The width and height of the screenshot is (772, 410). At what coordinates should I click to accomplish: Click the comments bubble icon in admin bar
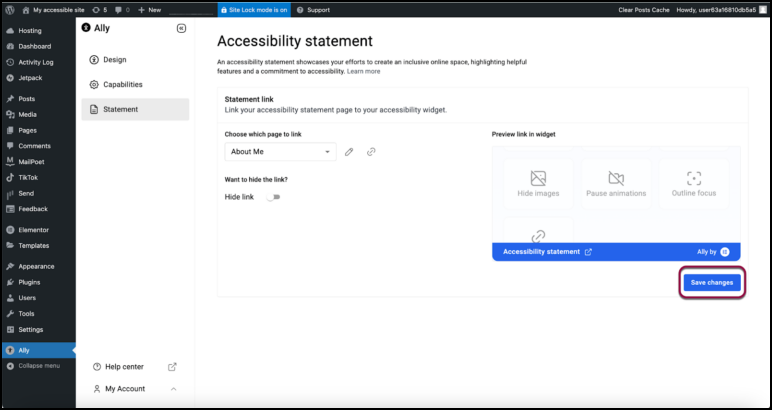[x=119, y=9]
